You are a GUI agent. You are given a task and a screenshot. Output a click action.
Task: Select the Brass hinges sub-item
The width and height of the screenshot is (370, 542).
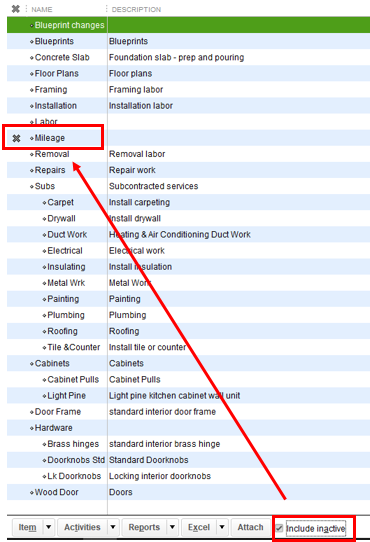point(73,444)
